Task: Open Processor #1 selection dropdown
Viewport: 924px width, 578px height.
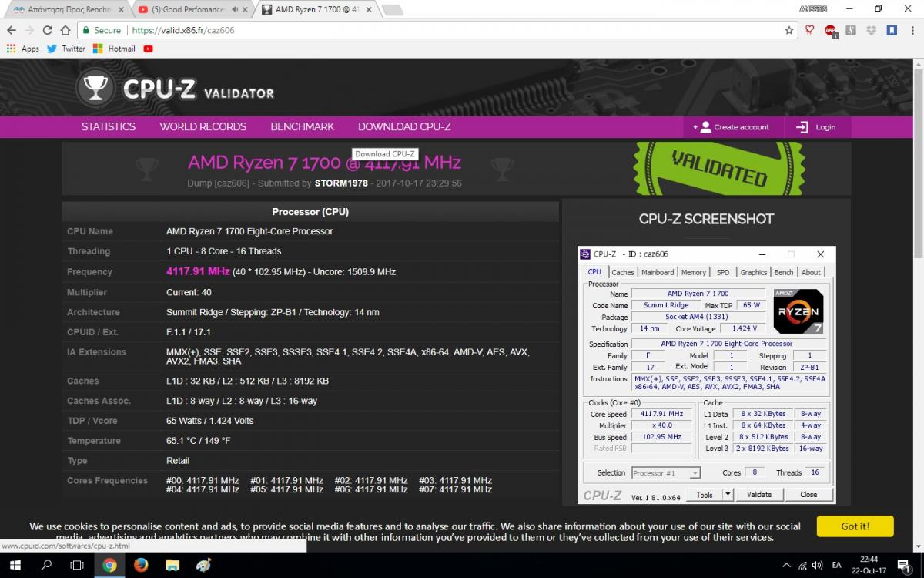Action: tap(665, 472)
